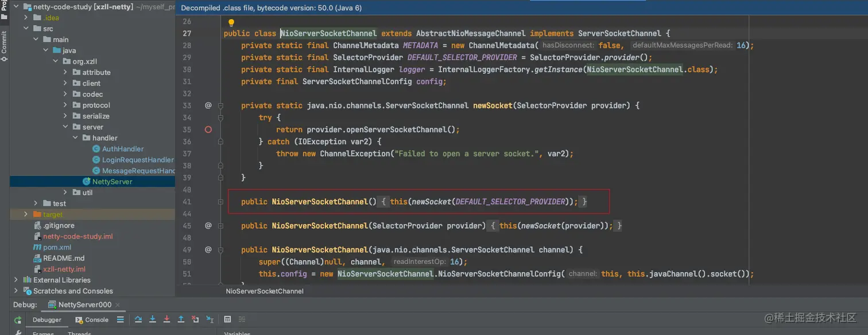Collapse the java source folder

[45, 50]
